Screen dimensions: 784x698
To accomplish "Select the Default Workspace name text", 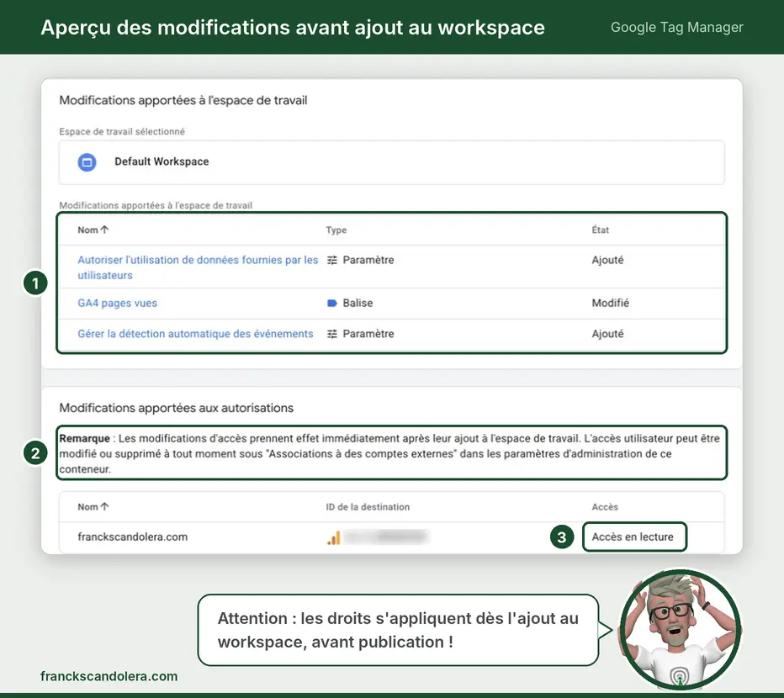I will click(x=162, y=161).
